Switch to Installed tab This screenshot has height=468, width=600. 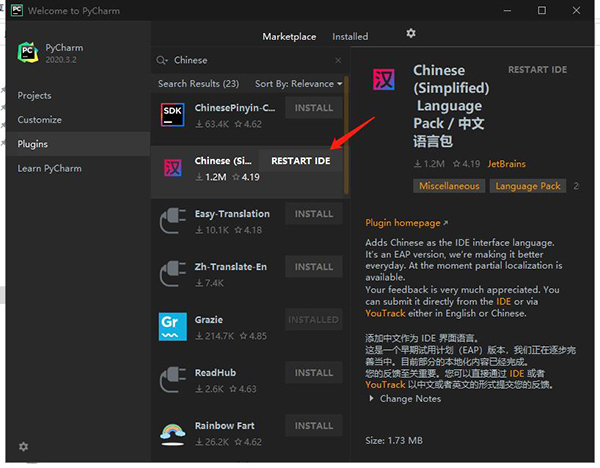(x=350, y=37)
